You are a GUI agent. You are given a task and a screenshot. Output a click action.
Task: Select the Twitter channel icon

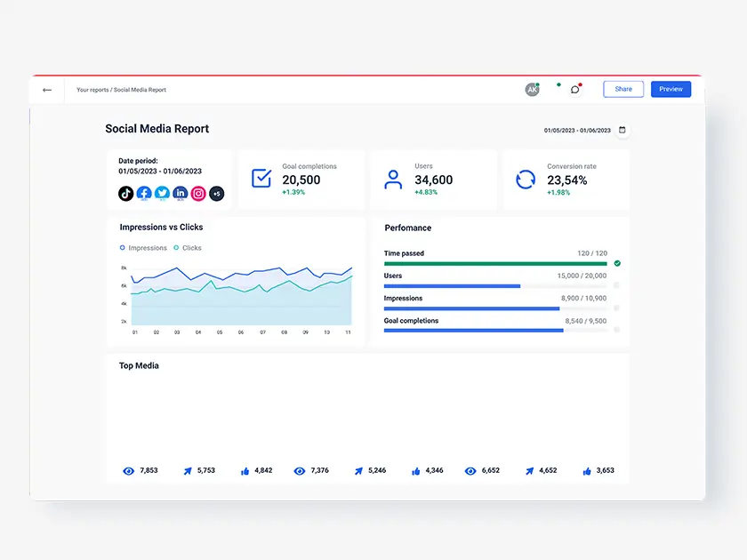162,194
